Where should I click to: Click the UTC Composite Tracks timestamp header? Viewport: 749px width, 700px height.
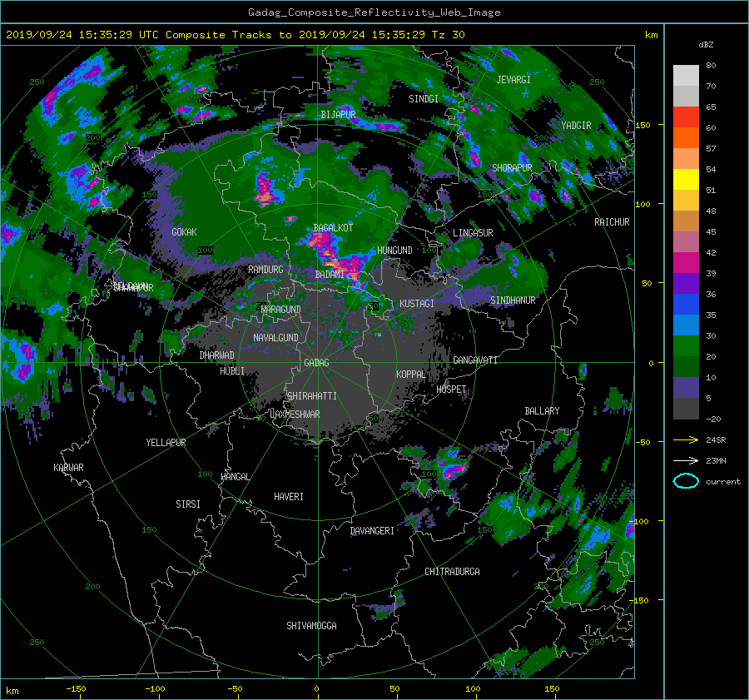click(235, 35)
